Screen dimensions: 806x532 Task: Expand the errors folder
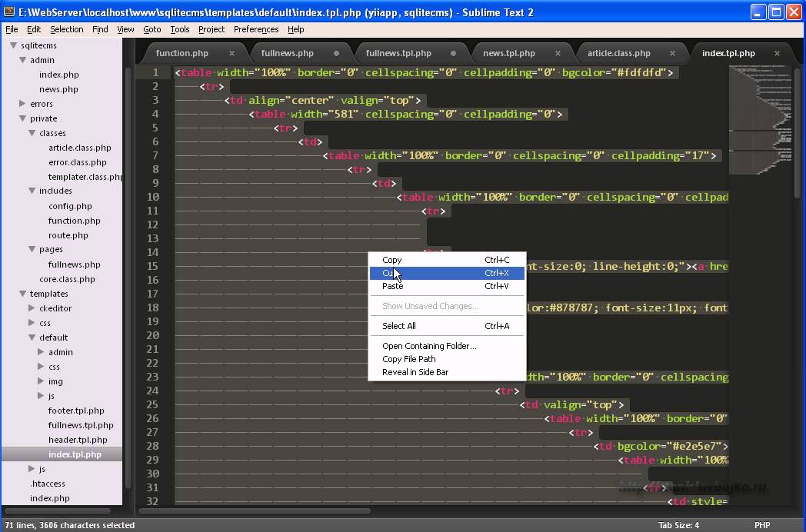[22, 104]
